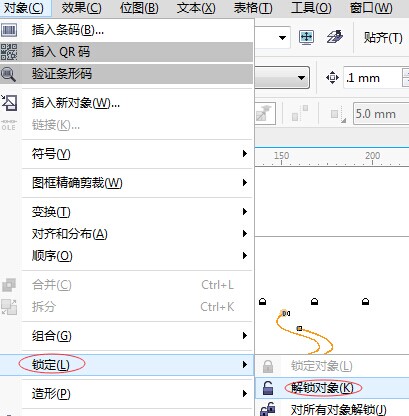Click the greyed two-squares align icon
This screenshot has width=409, height=416.
(300, 114)
